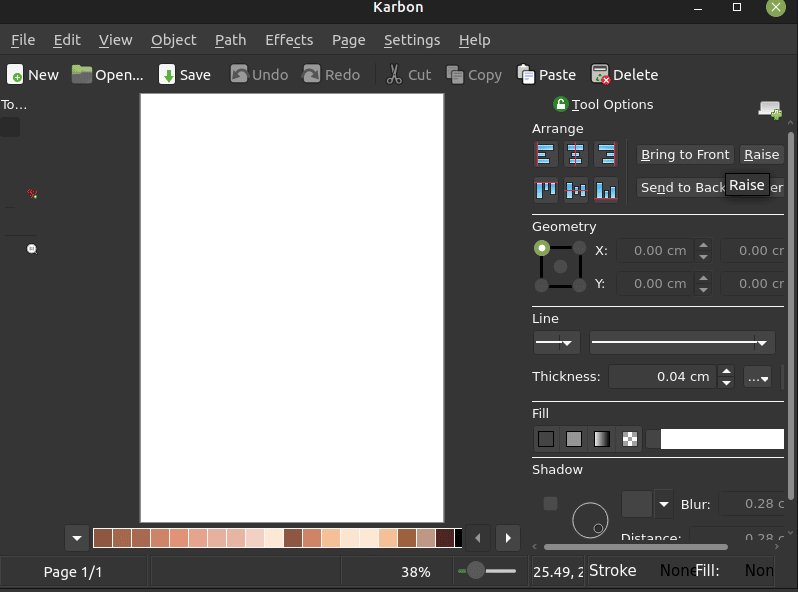Open the Help menu
This screenshot has width=798, height=592.
coord(474,40)
